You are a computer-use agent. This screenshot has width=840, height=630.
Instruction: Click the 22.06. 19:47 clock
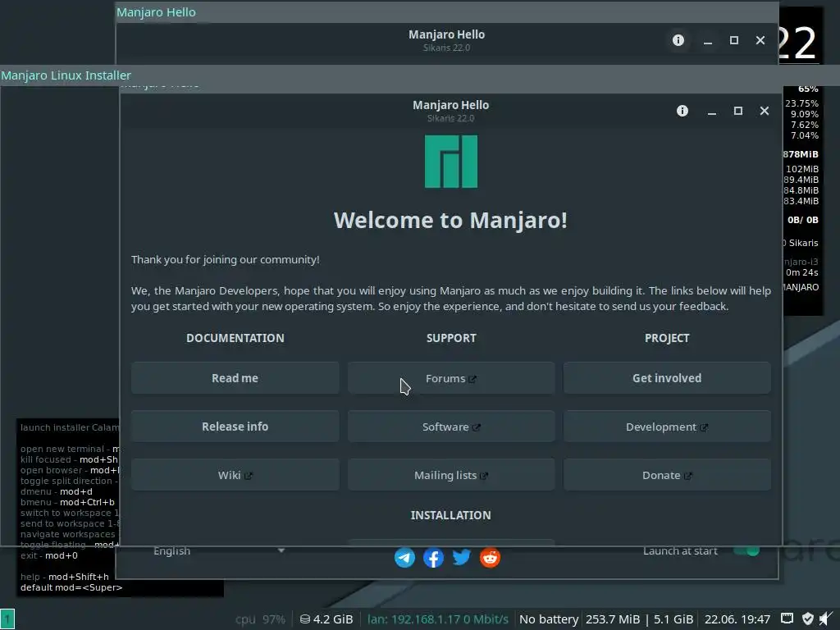(737, 619)
